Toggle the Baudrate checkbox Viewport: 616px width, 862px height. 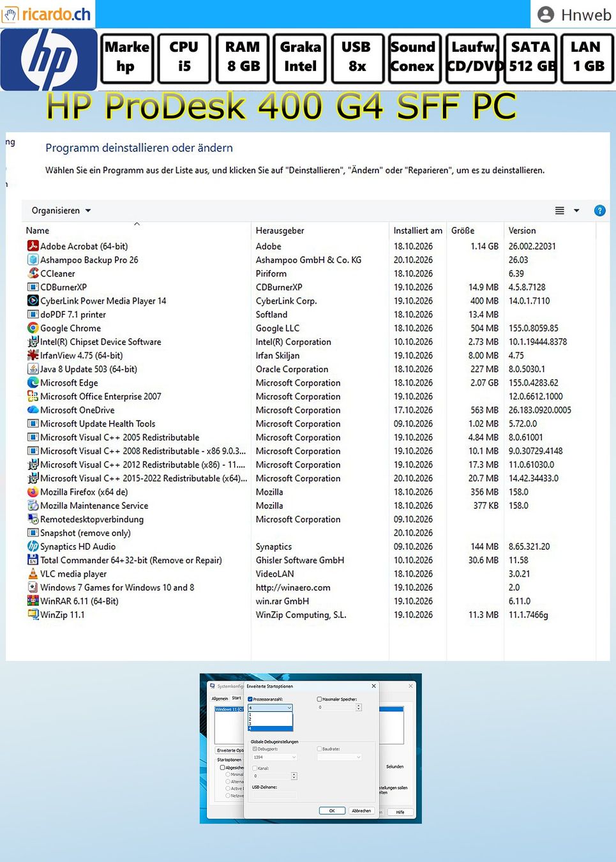click(x=319, y=749)
